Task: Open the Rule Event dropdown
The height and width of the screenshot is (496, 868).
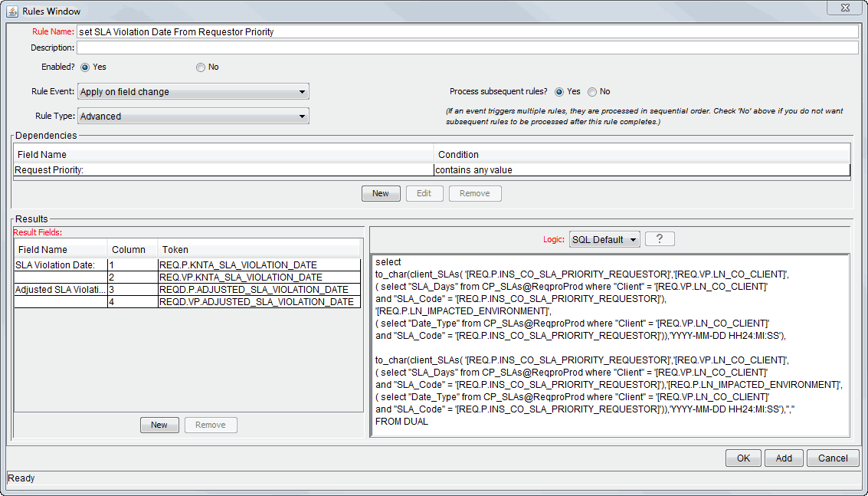Action: [193, 92]
